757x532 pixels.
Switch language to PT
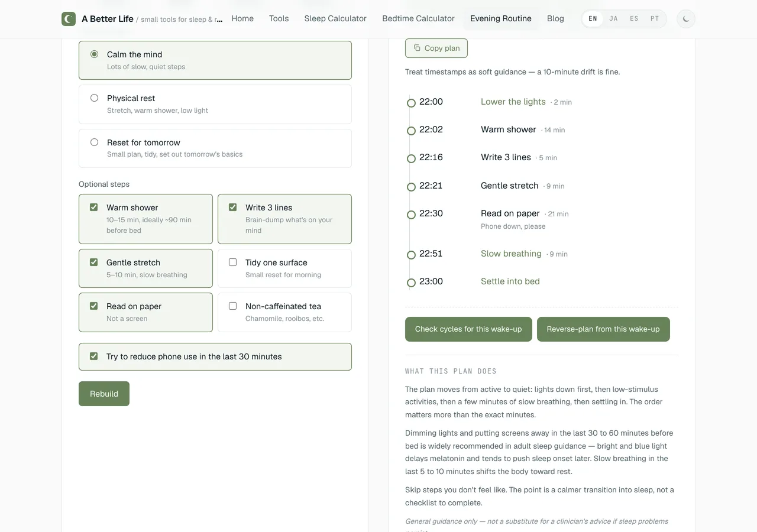655,19
